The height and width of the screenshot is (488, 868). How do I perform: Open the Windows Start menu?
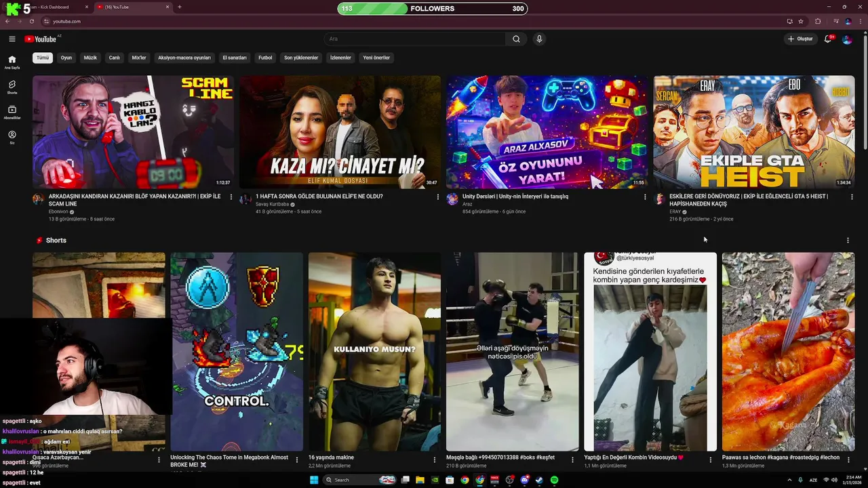(x=314, y=480)
